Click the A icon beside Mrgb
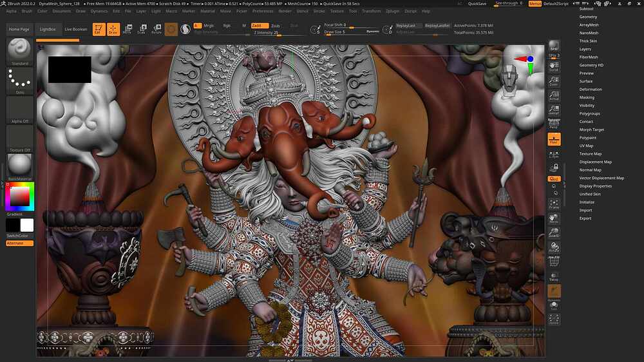644x362 pixels. pos(198,26)
